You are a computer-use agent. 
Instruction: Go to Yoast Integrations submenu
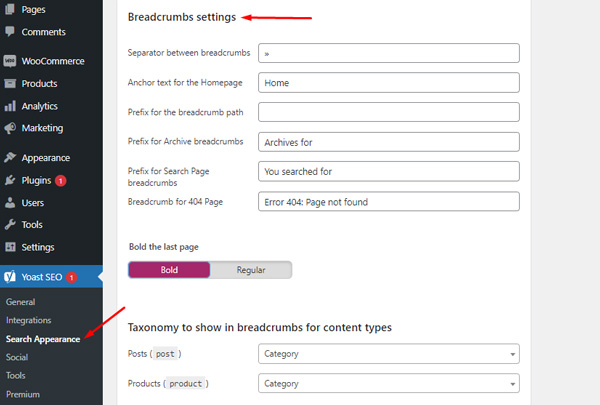click(28, 320)
